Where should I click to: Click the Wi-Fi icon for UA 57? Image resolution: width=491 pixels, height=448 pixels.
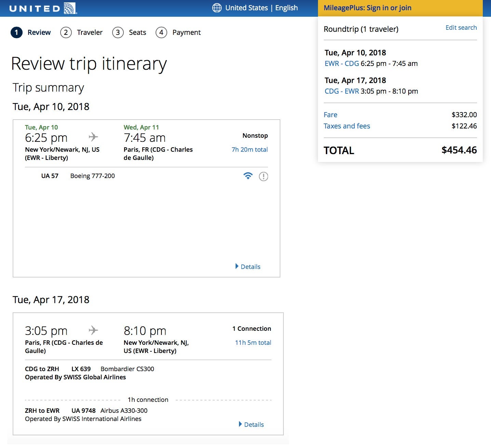point(248,176)
